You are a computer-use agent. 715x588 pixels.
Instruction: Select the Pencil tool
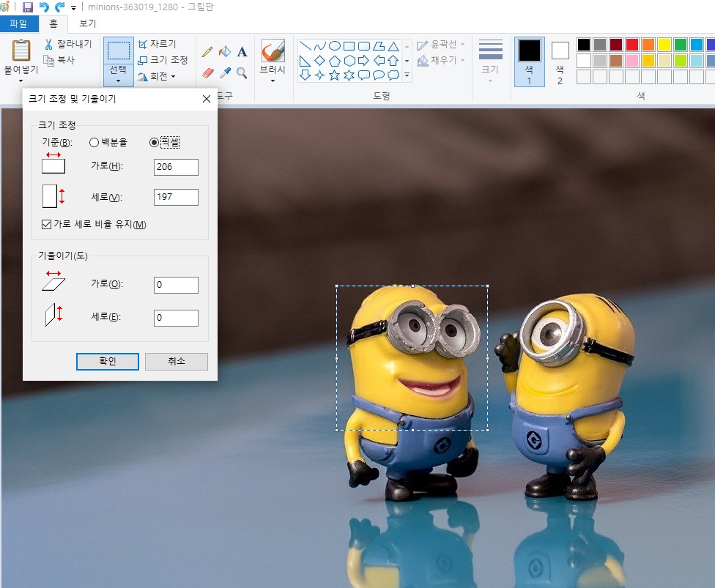[207, 51]
